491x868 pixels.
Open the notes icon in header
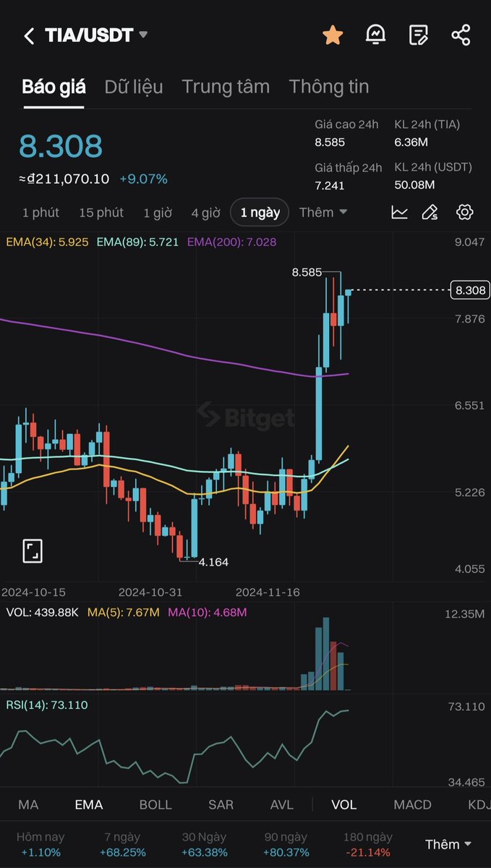tap(418, 35)
